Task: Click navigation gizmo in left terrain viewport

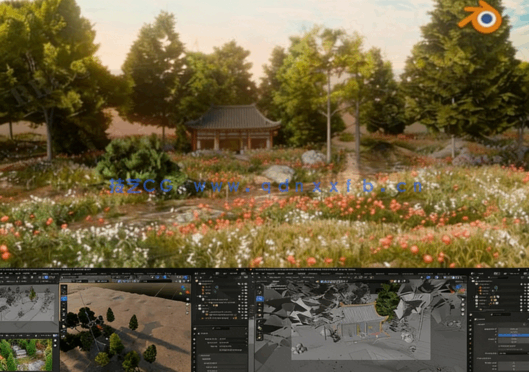Action: (x=184, y=290)
